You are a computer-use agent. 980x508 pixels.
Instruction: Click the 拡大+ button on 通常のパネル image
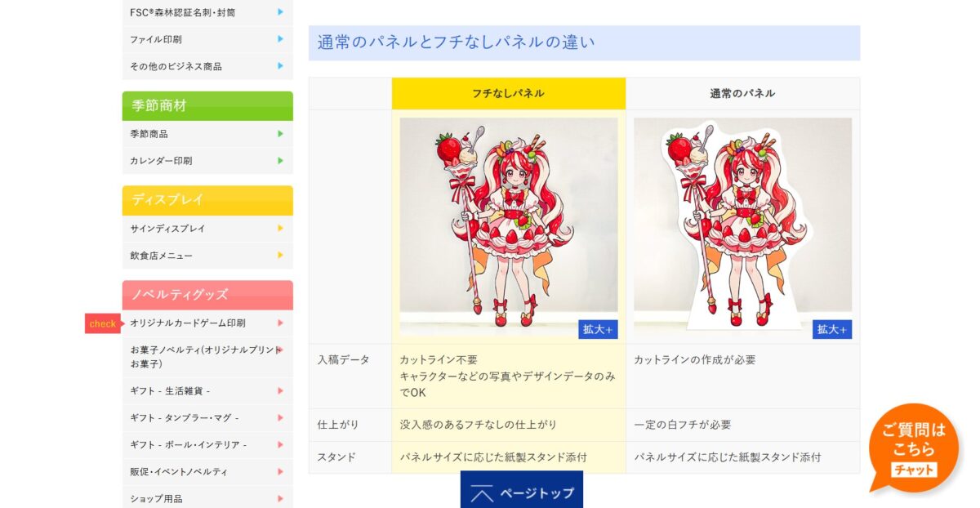[832, 329]
